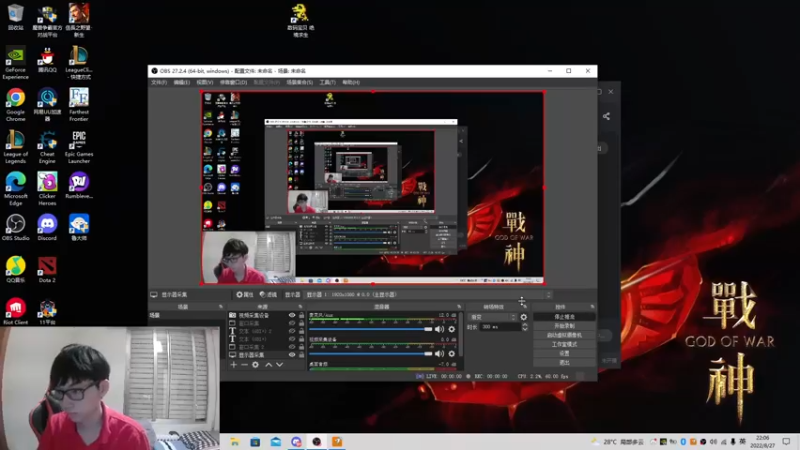This screenshot has height=450, width=800.
Task: Undock the Sources panel using its header icon
Action: 300,307
